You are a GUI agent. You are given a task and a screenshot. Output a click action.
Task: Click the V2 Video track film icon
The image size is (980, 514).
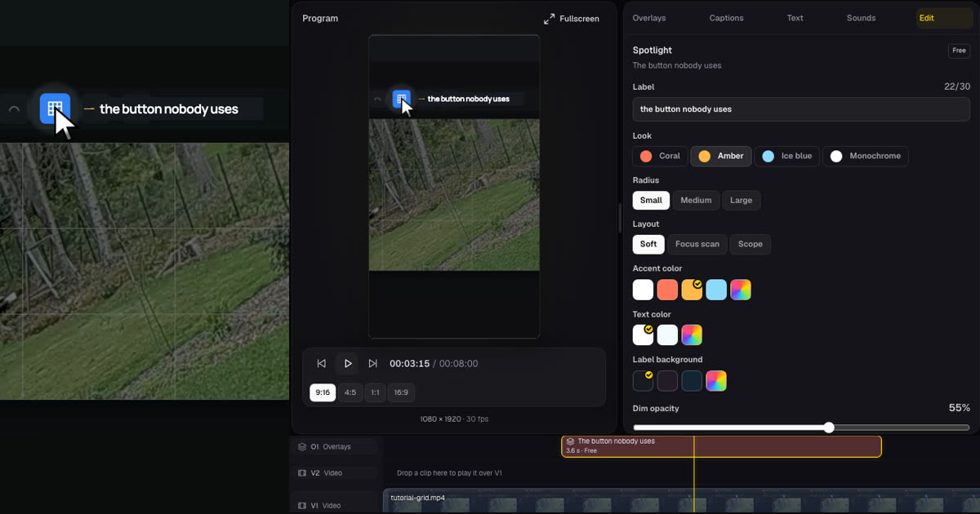(302, 473)
